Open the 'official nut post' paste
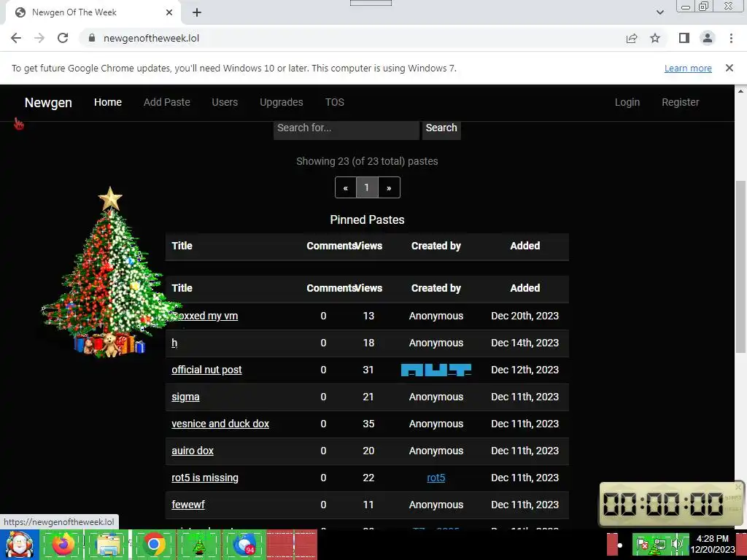The image size is (747, 560). click(x=206, y=370)
